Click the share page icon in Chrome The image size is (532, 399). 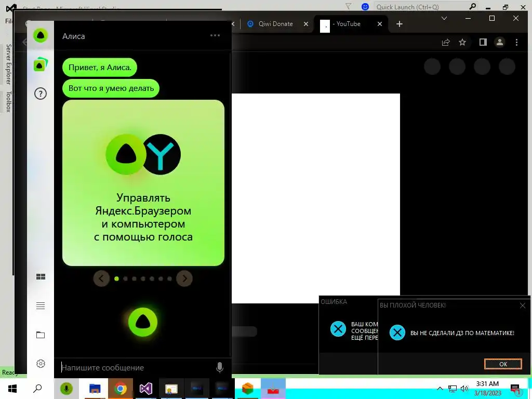point(445,42)
